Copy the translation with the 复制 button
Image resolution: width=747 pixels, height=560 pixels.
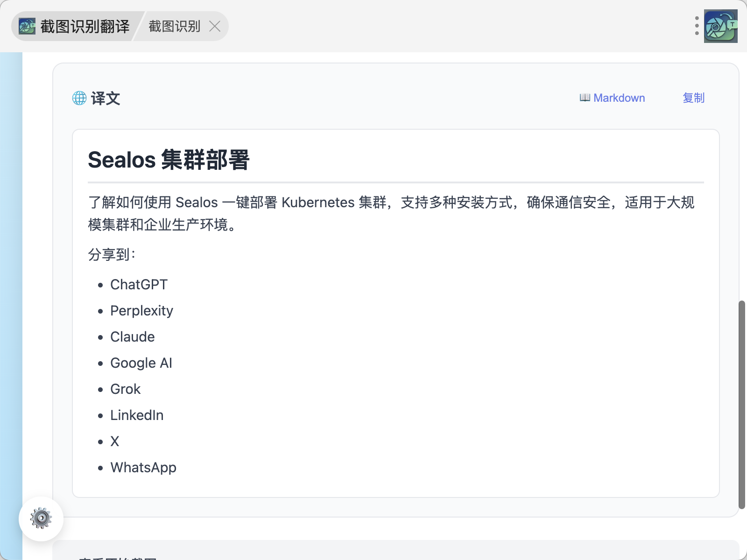click(693, 98)
